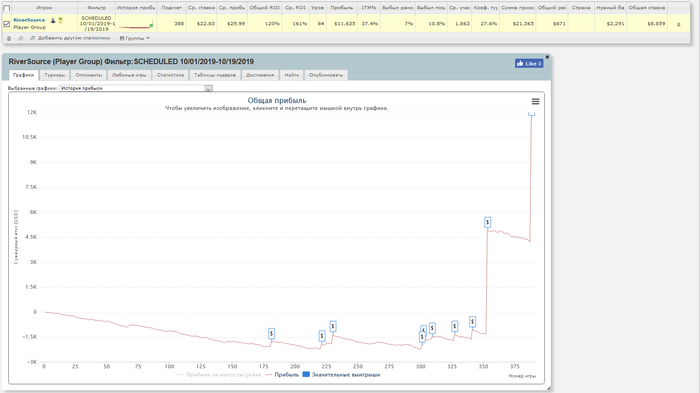The height and width of the screenshot is (393, 700).
Task: Click the win marker at the 12K peak
Action: click(531, 114)
